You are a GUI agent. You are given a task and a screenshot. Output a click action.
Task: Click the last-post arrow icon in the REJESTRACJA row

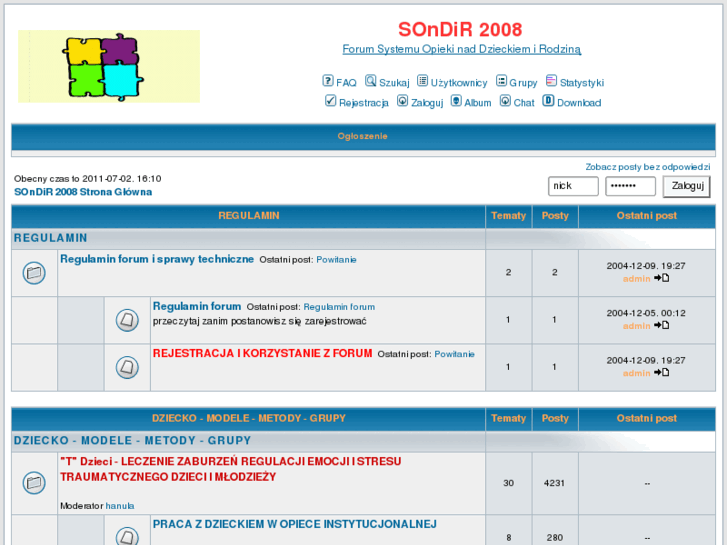(662, 372)
